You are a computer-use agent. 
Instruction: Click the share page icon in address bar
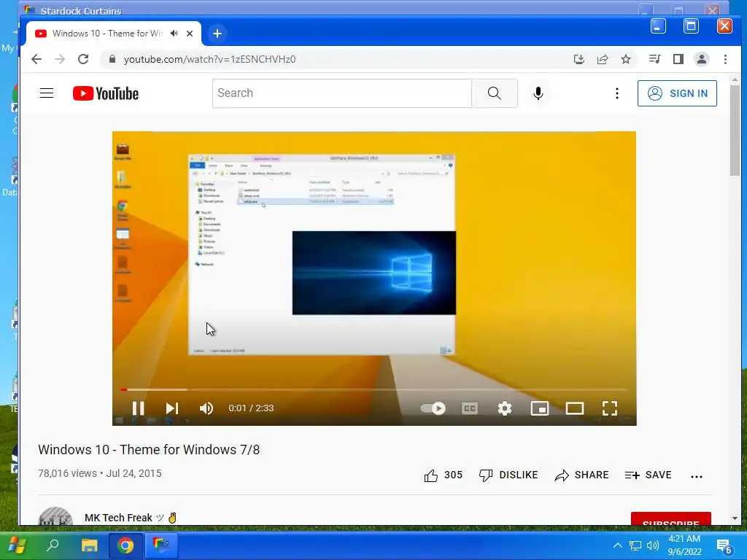pos(603,59)
